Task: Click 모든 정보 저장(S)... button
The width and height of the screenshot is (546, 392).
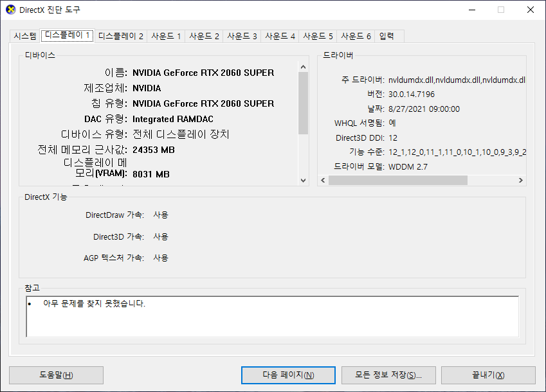Action: point(388,375)
